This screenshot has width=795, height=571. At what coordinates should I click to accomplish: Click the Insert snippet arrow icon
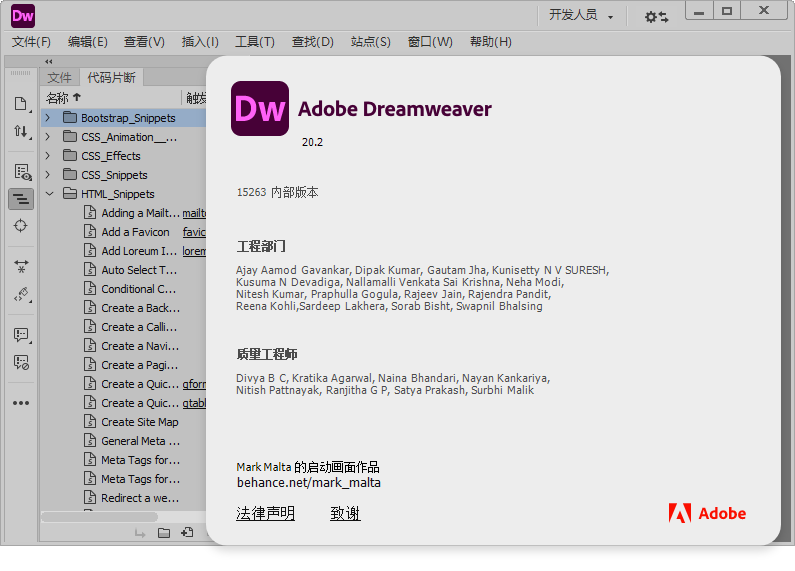(x=140, y=533)
